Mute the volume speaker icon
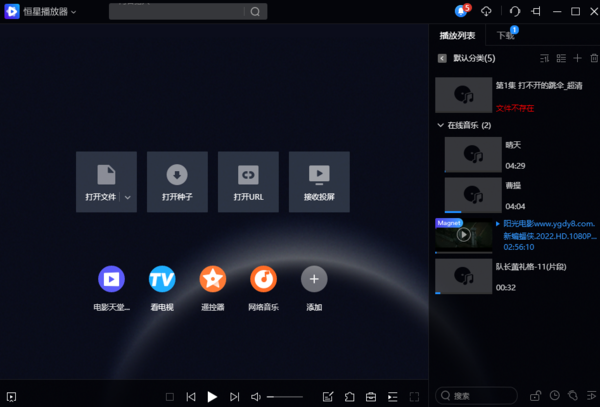Screen dimensions: 600x407 [x=256, y=397]
